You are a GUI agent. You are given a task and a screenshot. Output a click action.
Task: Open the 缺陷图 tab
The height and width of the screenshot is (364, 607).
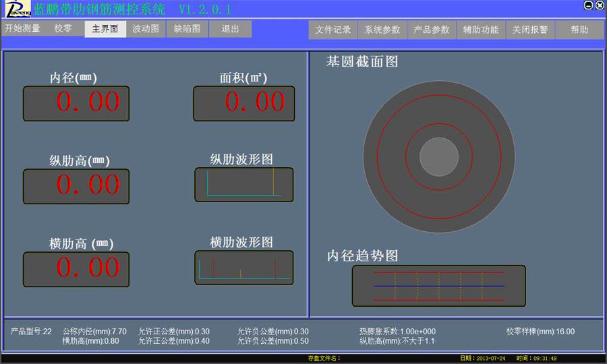[x=187, y=30]
